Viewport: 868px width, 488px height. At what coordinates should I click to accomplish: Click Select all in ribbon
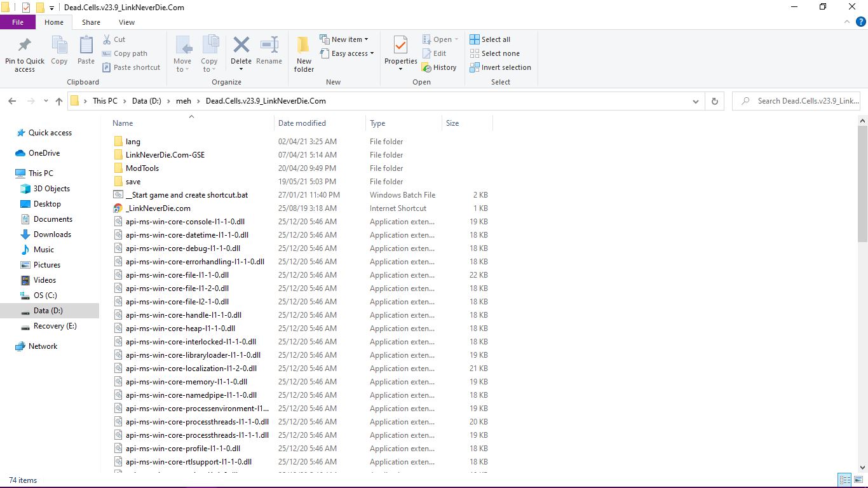click(x=490, y=39)
